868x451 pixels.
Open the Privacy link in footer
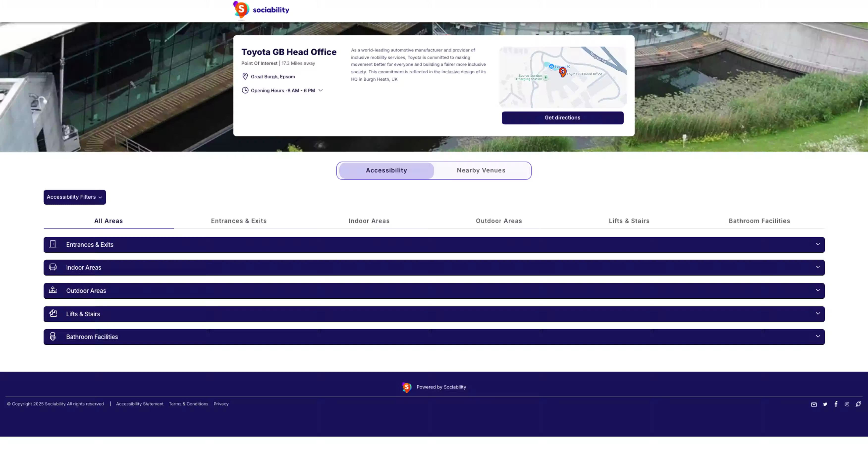(221, 404)
